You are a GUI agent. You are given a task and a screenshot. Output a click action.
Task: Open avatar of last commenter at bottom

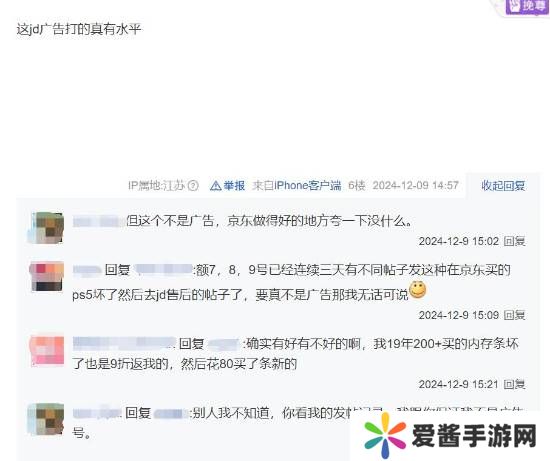(47, 419)
